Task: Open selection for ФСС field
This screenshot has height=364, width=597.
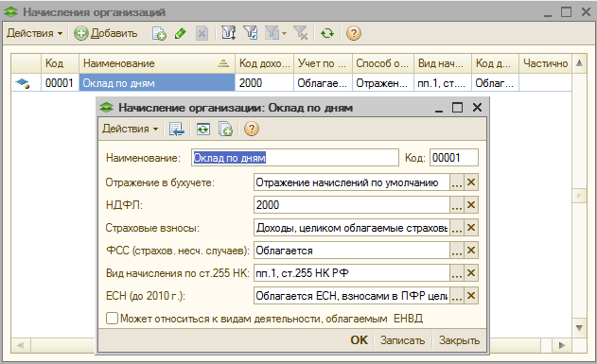Action: pyautogui.click(x=457, y=251)
